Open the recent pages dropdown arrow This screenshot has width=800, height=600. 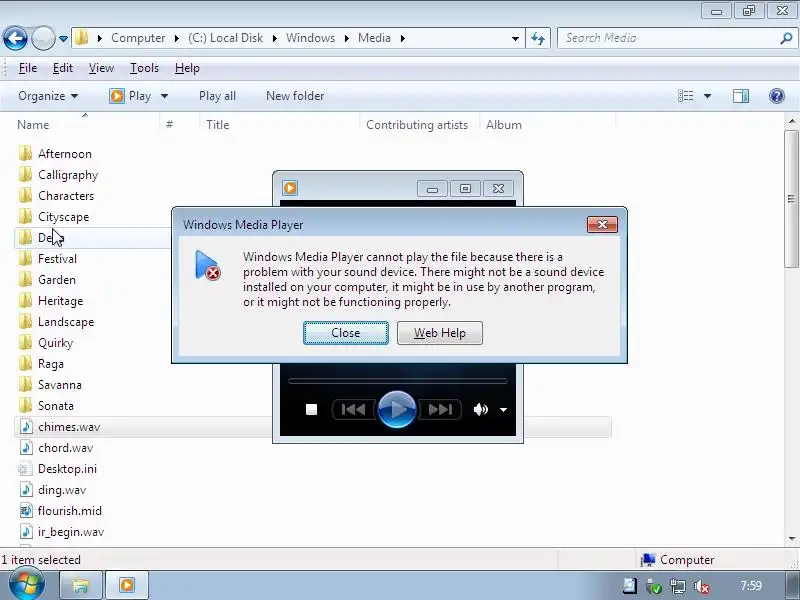click(x=63, y=38)
